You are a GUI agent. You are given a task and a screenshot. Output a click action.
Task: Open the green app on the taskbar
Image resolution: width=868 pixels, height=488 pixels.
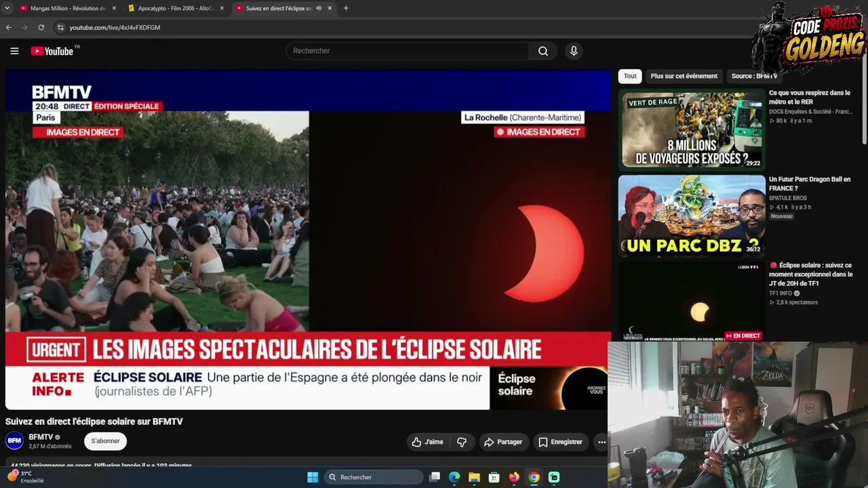pyautogui.click(x=554, y=477)
